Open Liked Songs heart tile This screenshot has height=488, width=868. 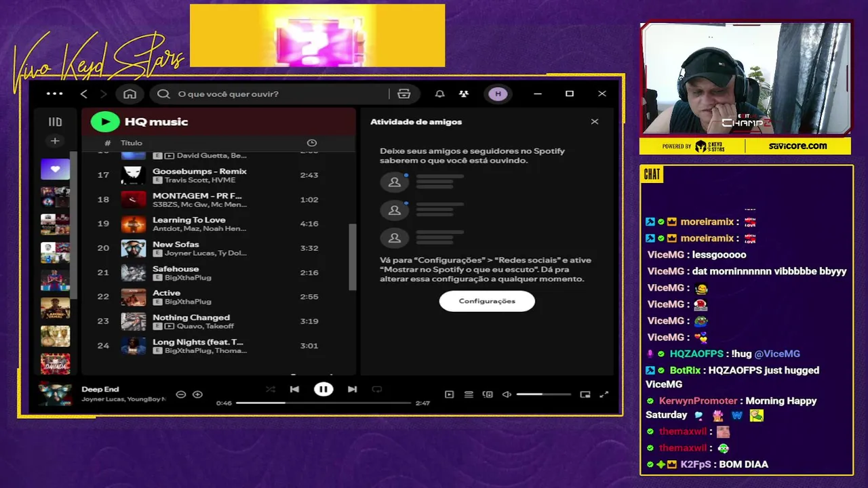(55, 169)
